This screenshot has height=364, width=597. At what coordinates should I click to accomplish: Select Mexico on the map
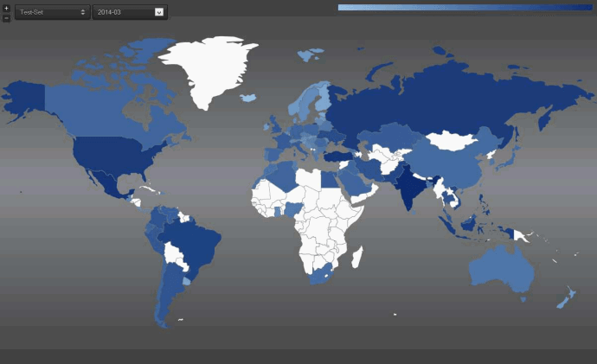[x=108, y=183]
